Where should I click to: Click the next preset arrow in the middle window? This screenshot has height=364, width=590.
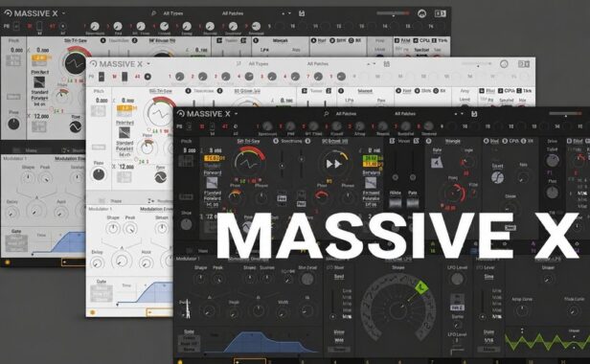(x=374, y=64)
